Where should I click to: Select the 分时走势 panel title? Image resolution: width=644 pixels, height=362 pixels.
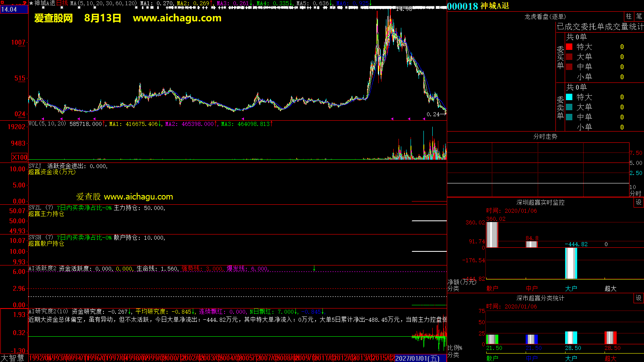(545, 137)
